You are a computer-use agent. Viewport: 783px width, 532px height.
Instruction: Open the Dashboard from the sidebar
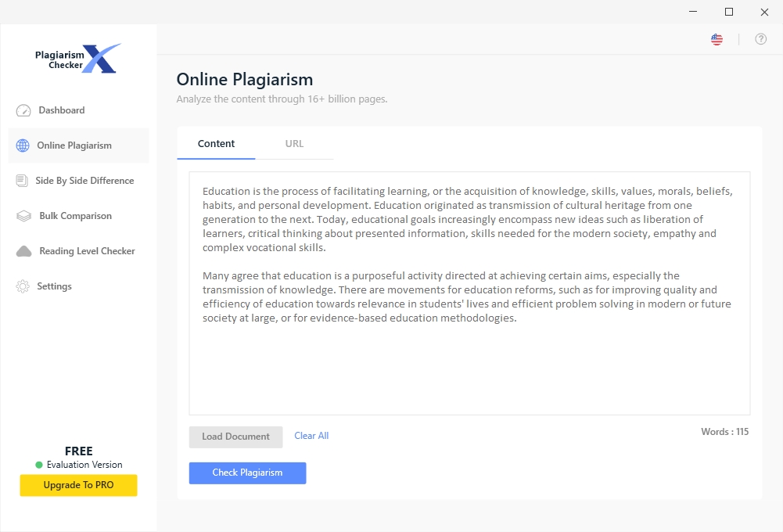tap(61, 110)
